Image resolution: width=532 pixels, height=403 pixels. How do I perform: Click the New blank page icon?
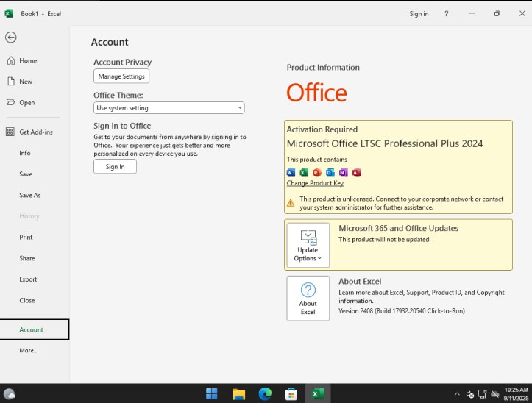tap(11, 82)
